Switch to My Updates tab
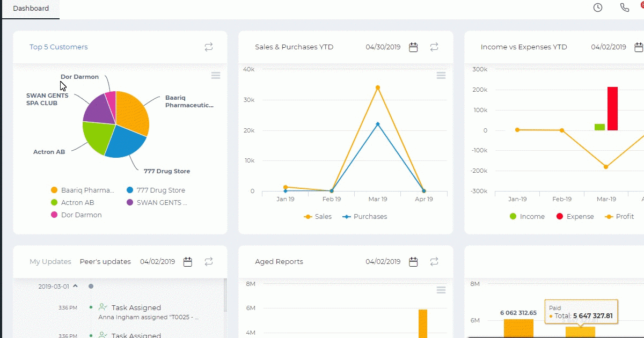The image size is (644, 338). pyautogui.click(x=50, y=262)
